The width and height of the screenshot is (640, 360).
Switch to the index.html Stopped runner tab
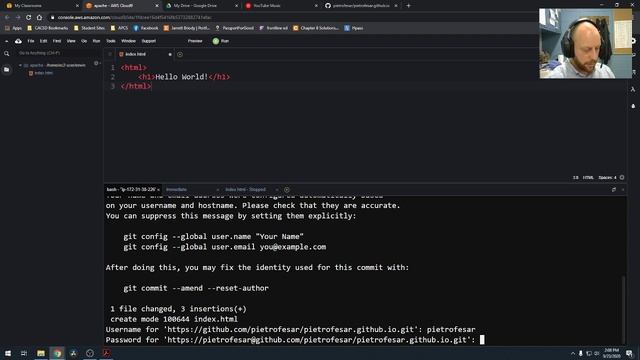(245, 190)
